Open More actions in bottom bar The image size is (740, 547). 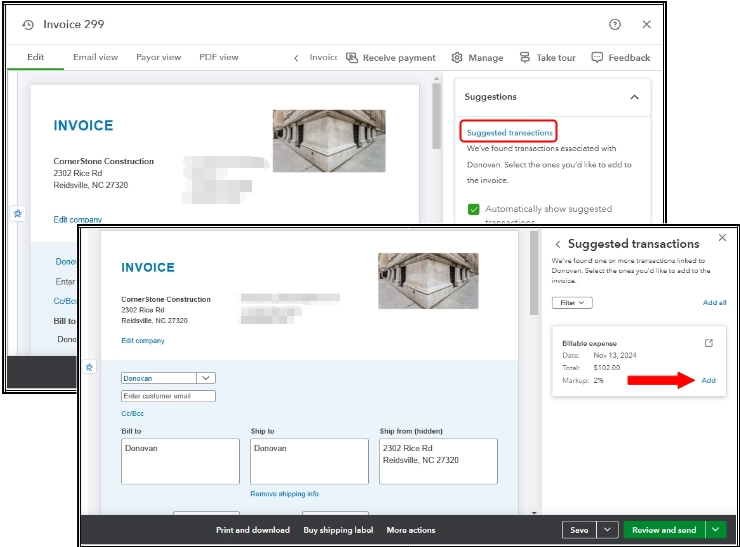tap(411, 530)
